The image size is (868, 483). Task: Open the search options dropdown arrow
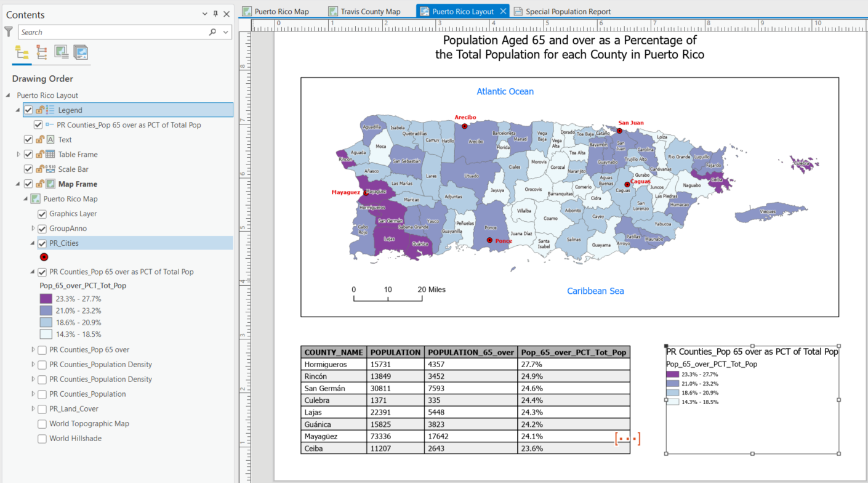pos(226,32)
